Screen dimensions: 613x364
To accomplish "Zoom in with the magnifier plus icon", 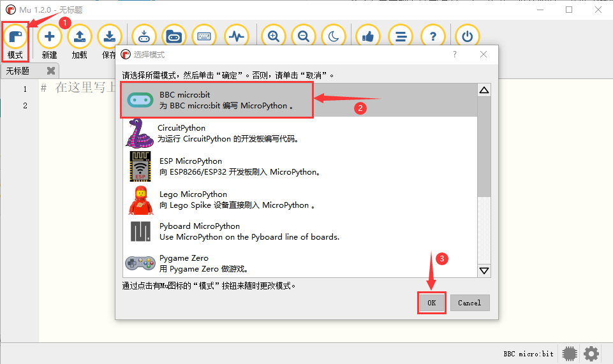I will (274, 36).
